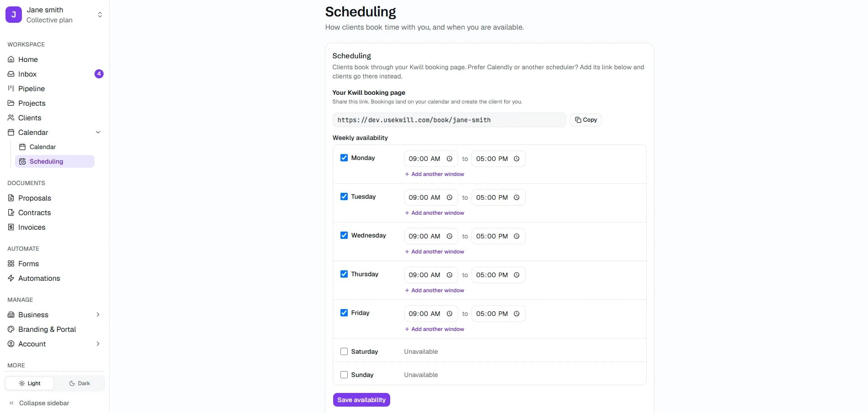Edit Tuesday start time field
This screenshot has height=413, width=868.
(x=431, y=197)
